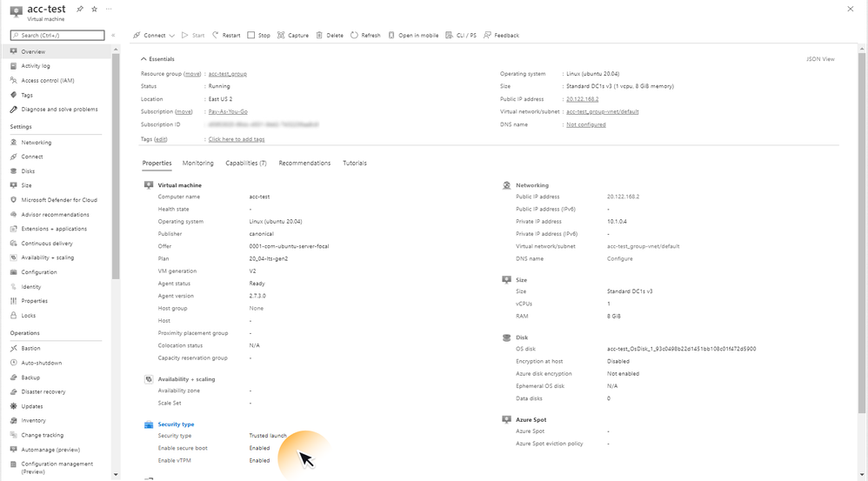Switch to the Tutorials tab
Screen dimensions: 868x481
point(354,163)
